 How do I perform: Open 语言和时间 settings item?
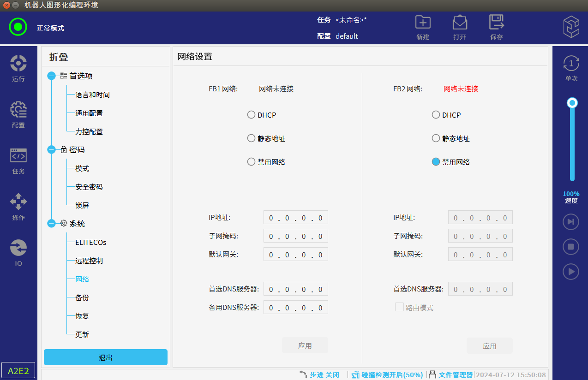pyautogui.click(x=92, y=95)
